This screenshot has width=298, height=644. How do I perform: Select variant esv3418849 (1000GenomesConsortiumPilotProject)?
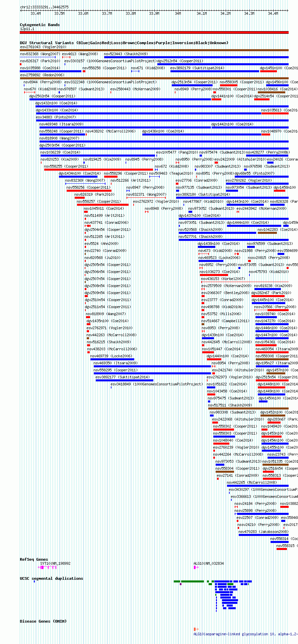[111, 387]
